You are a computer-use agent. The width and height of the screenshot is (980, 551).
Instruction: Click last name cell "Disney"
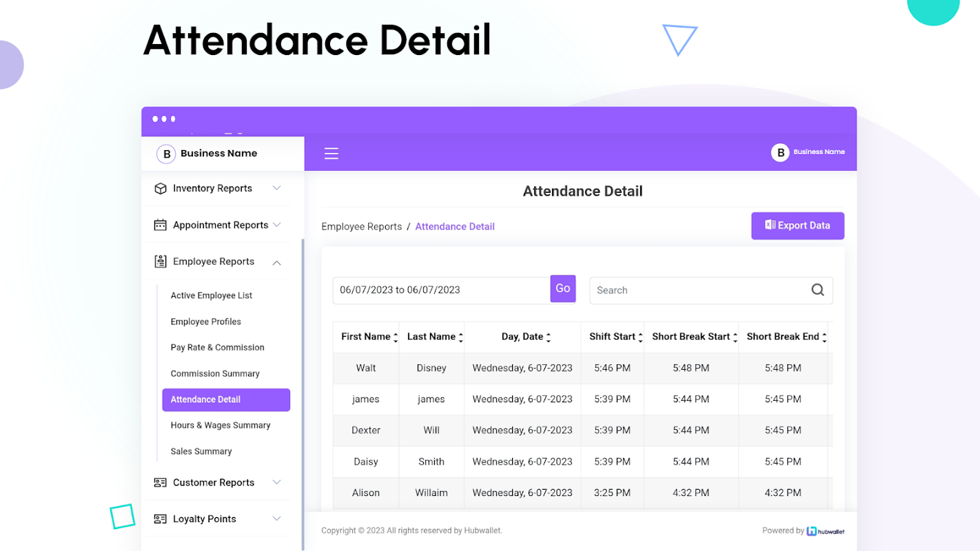[x=431, y=368]
